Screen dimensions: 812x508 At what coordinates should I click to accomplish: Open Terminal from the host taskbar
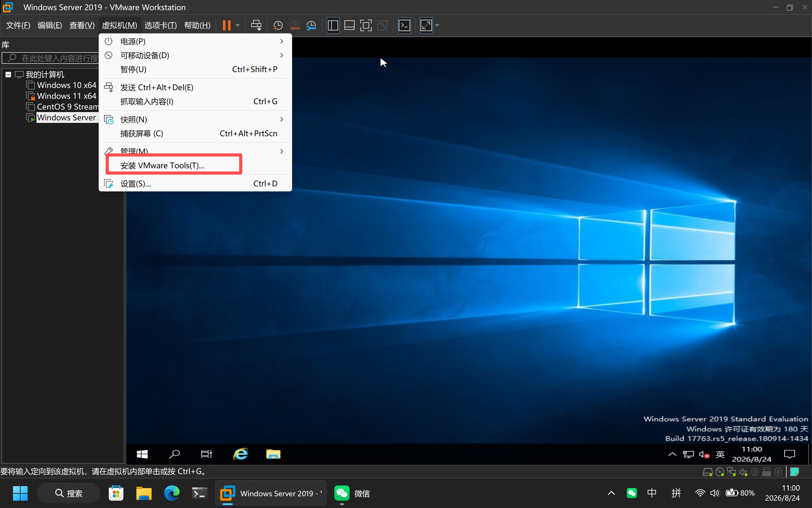tap(199, 493)
